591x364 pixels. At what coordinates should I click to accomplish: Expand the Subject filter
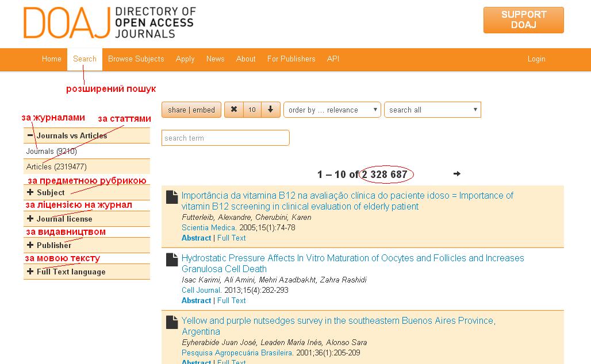30,192
